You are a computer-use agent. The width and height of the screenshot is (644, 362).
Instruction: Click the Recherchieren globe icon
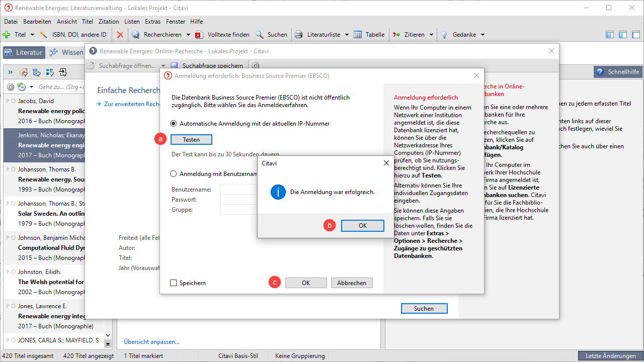(x=135, y=35)
